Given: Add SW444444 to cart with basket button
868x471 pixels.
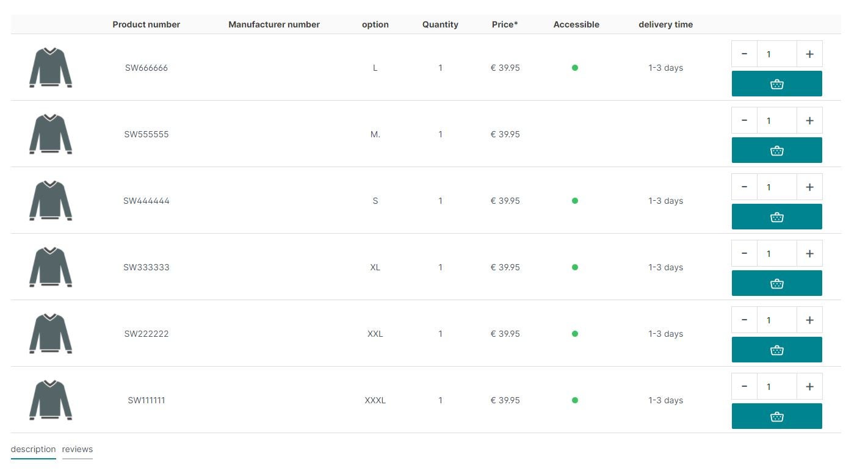Looking at the screenshot, I should 776,217.
